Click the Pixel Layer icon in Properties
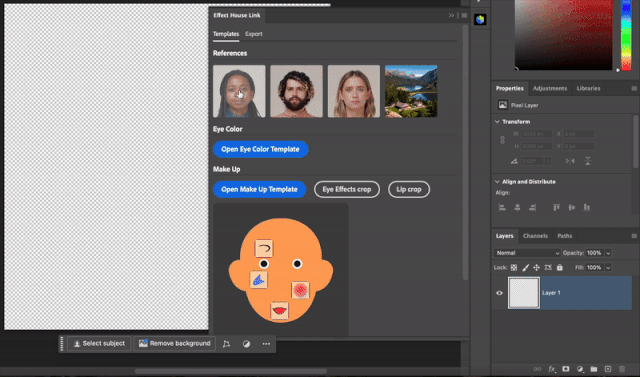 point(502,105)
